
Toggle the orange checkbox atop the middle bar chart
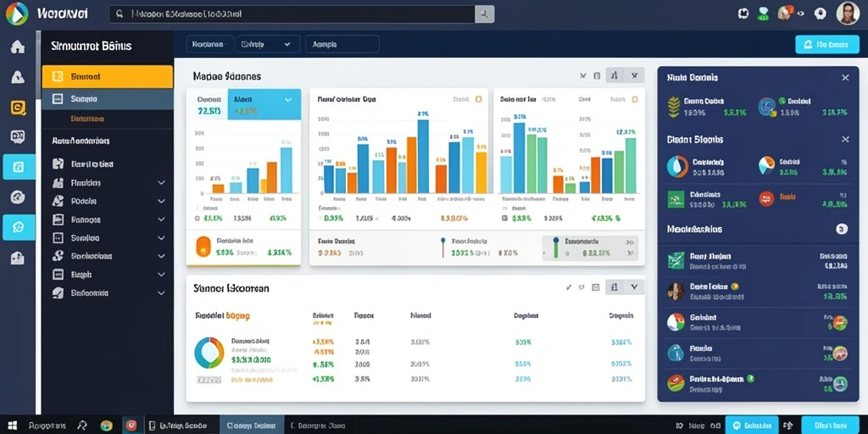pos(478,99)
